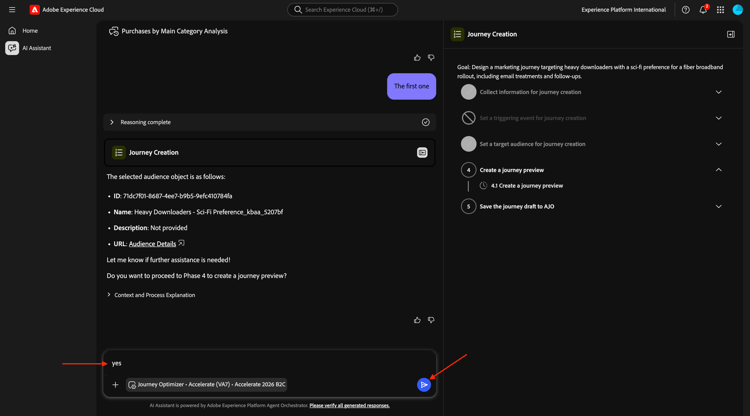Click the Reasoning complete checkmark icon
This screenshot has width=750, height=416.
point(425,122)
